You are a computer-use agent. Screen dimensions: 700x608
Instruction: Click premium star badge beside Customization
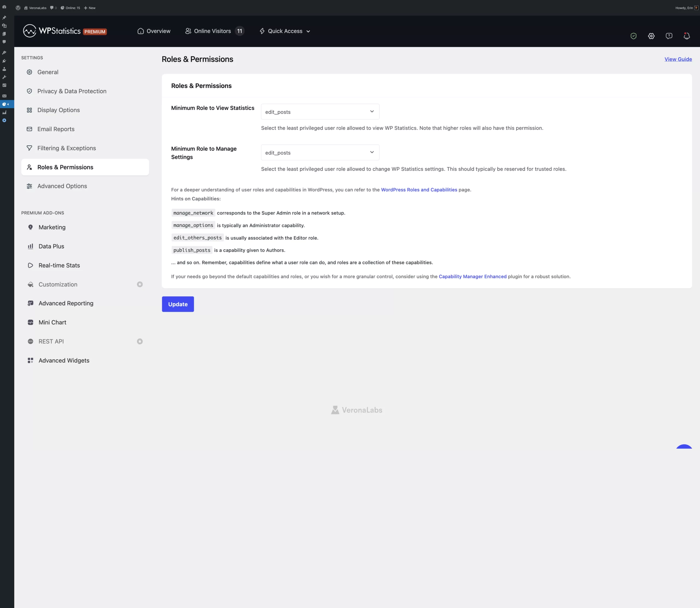point(139,284)
